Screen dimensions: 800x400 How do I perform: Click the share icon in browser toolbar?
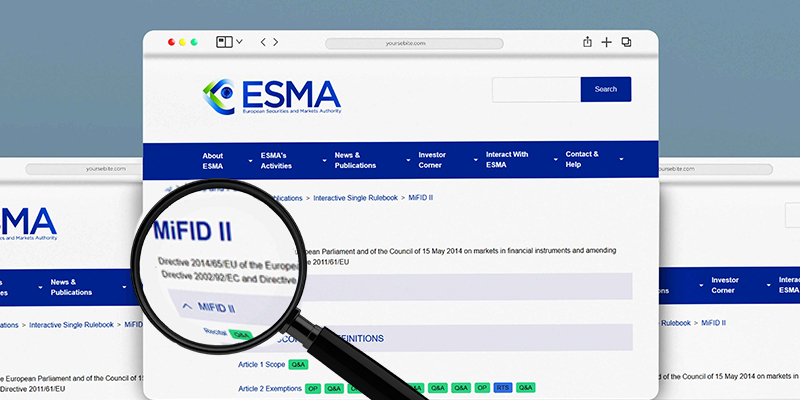[587, 42]
